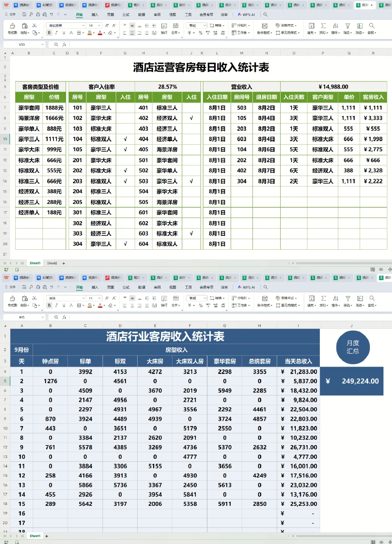The width and height of the screenshot is (392, 544).
Task: Open the 插入 ribbon tab in the 酒店运营 window
Action: (x=95, y=15)
